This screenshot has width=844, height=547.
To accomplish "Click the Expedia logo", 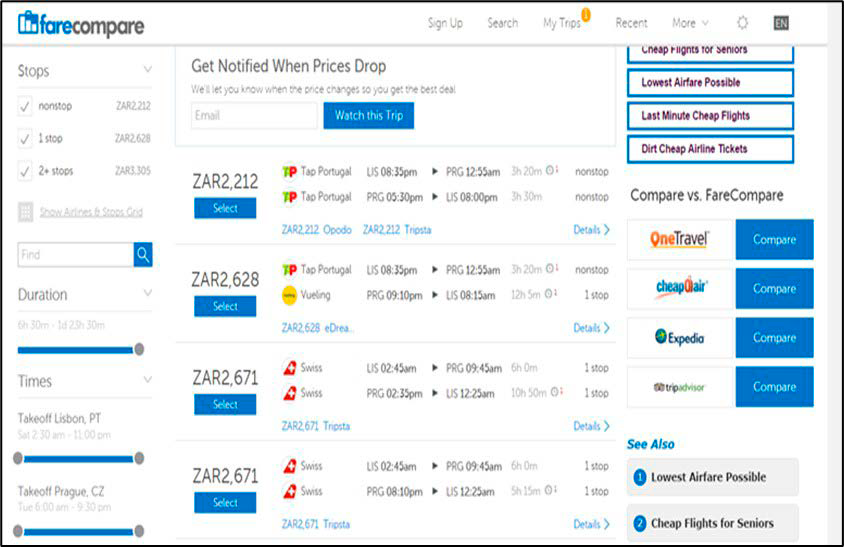I will point(680,338).
